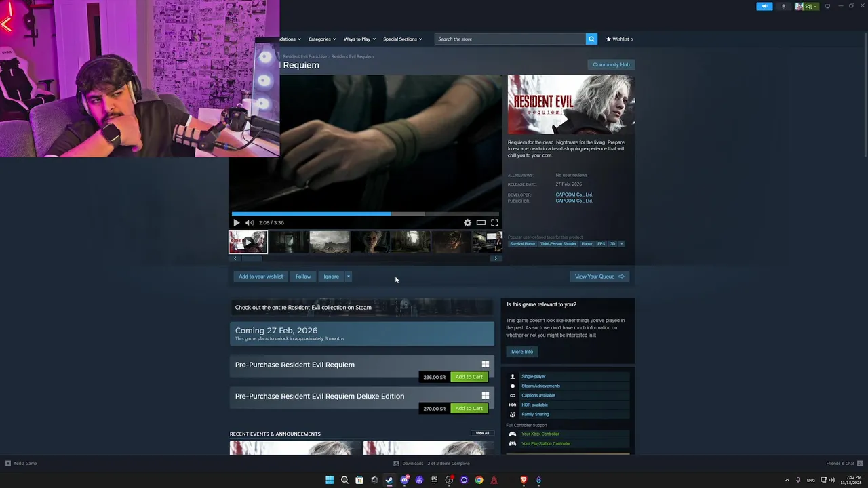
Task: Open the Community Hub
Action: point(611,64)
